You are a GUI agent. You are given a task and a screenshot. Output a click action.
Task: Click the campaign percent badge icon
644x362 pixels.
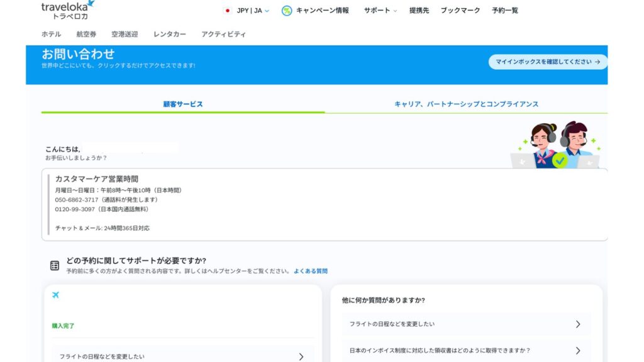pyautogui.click(x=287, y=11)
